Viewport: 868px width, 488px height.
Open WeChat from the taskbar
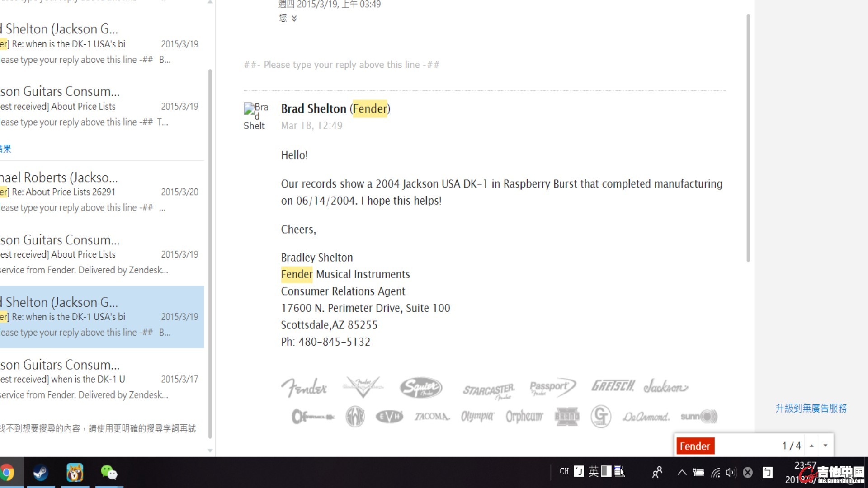pos(108,473)
